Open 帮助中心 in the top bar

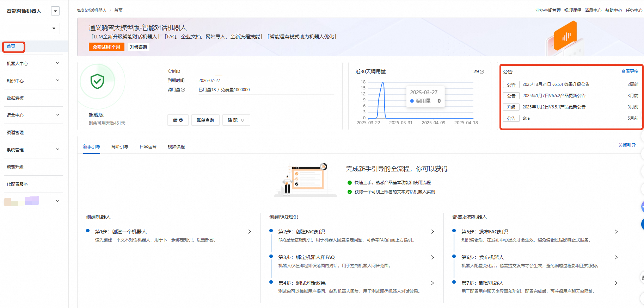(x=613, y=11)
